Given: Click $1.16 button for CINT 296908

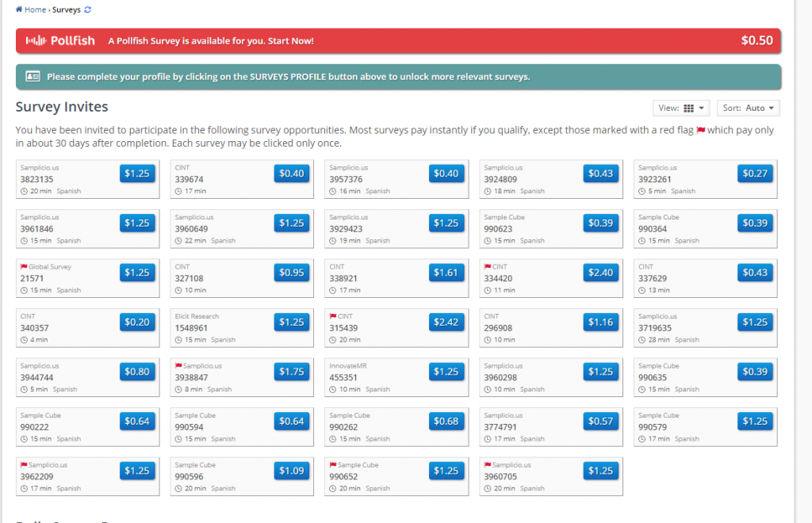Looking at the screenshot, I should (601, 323).
